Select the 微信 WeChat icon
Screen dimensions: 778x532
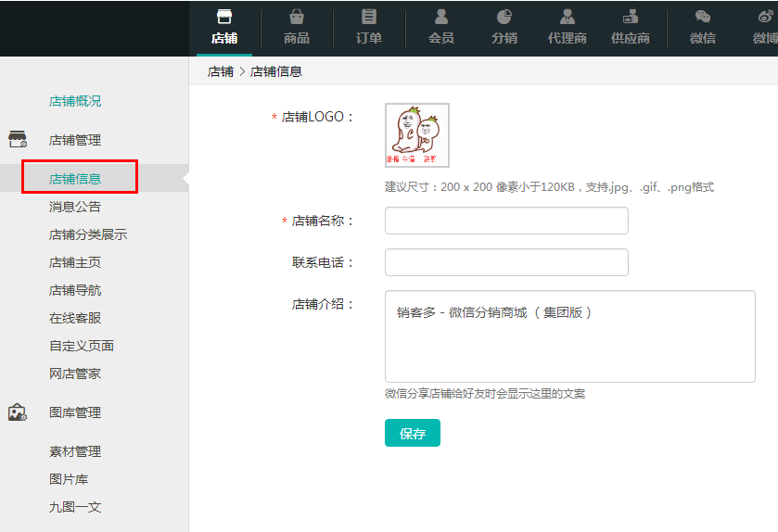point(703,18)
